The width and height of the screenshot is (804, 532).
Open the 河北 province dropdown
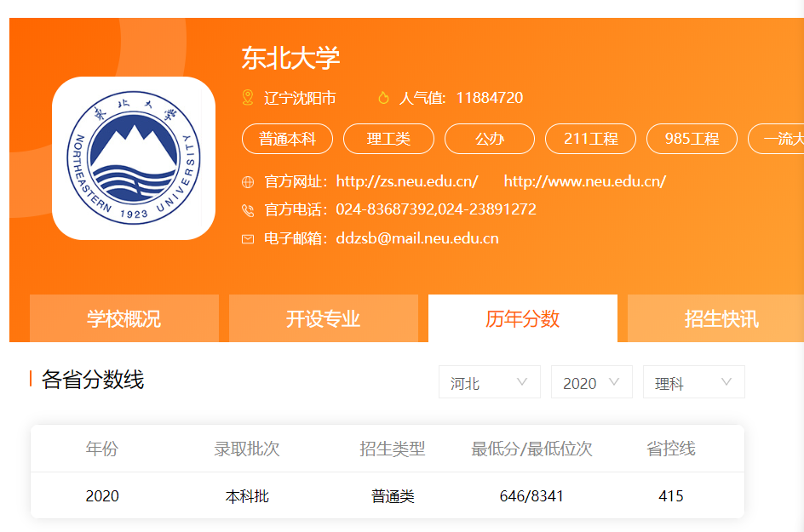pyautogui.click(x=490, y=382)
